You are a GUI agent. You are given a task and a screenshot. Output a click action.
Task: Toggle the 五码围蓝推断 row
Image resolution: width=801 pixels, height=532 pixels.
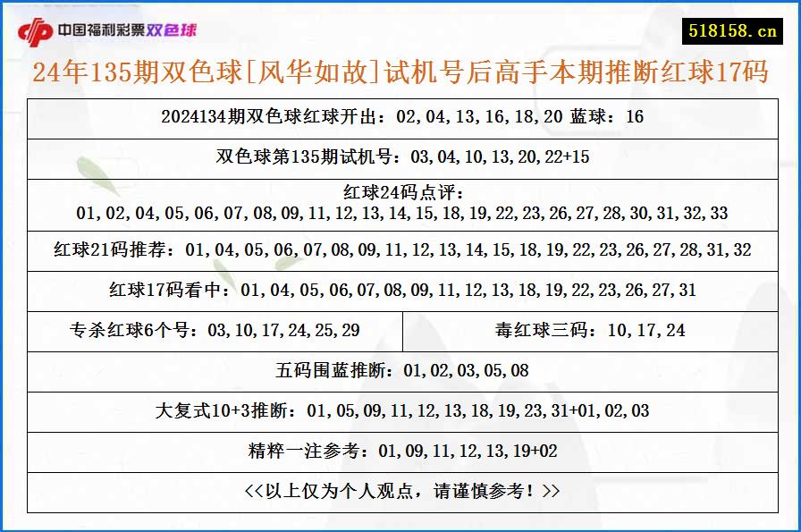[x=400, y=370]
